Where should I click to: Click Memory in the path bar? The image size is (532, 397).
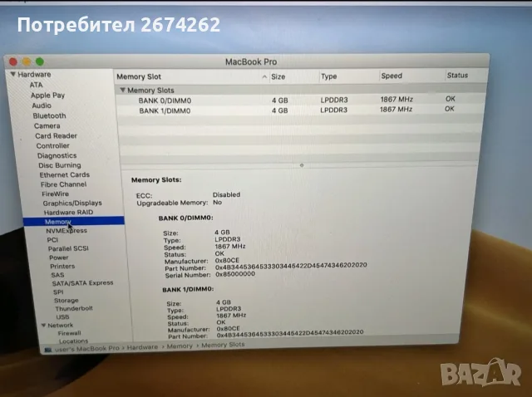[180, 346]
